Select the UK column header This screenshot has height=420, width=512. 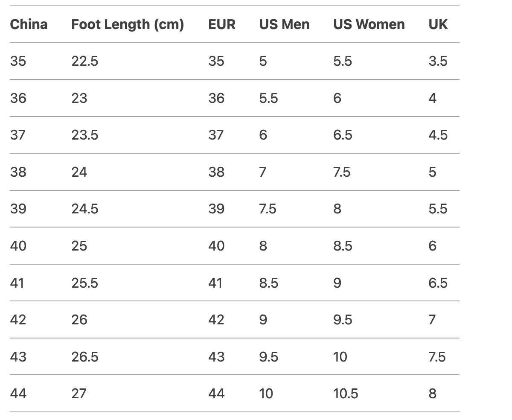coord(438,24)
